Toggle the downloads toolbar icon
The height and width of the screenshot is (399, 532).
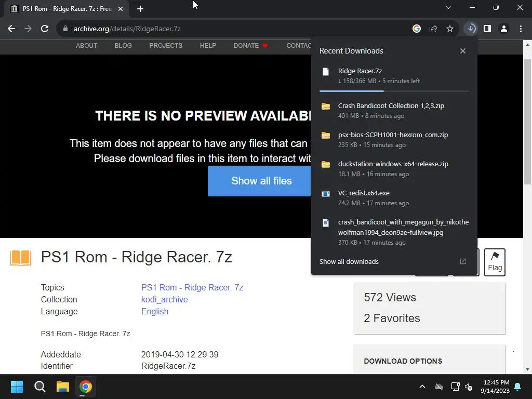click(x=471, y=29)
